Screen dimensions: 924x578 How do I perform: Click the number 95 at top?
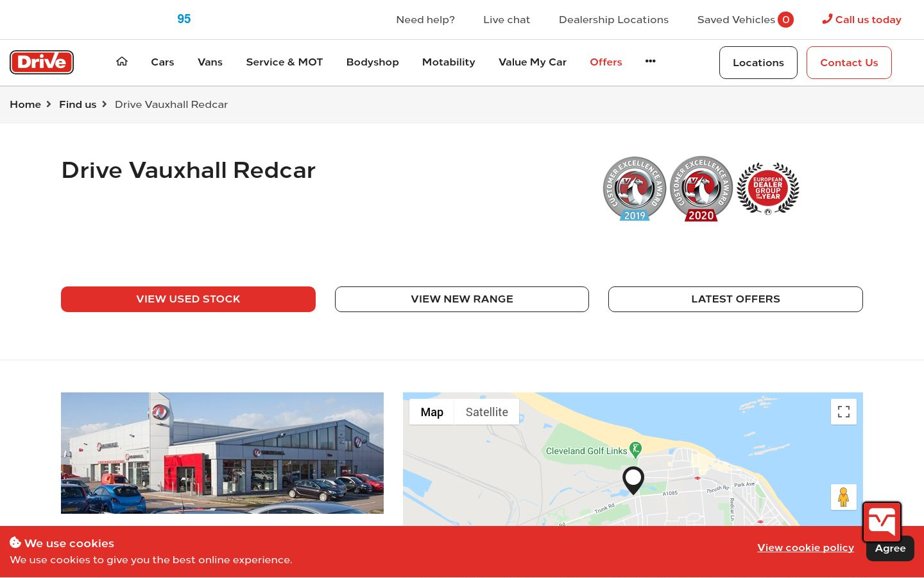click(184, 19)
